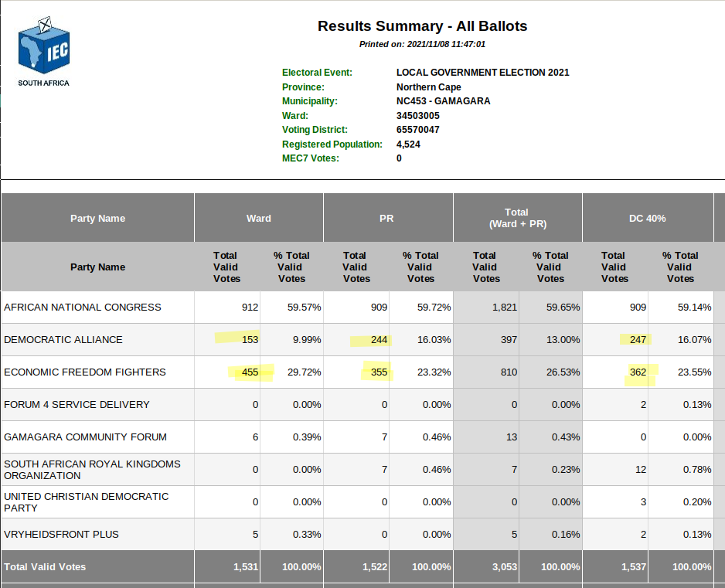Select 'ECONOMIC FREEDOM FIGHTERS' party name
This screenshot has height=588, width=725.
point(85,372)
